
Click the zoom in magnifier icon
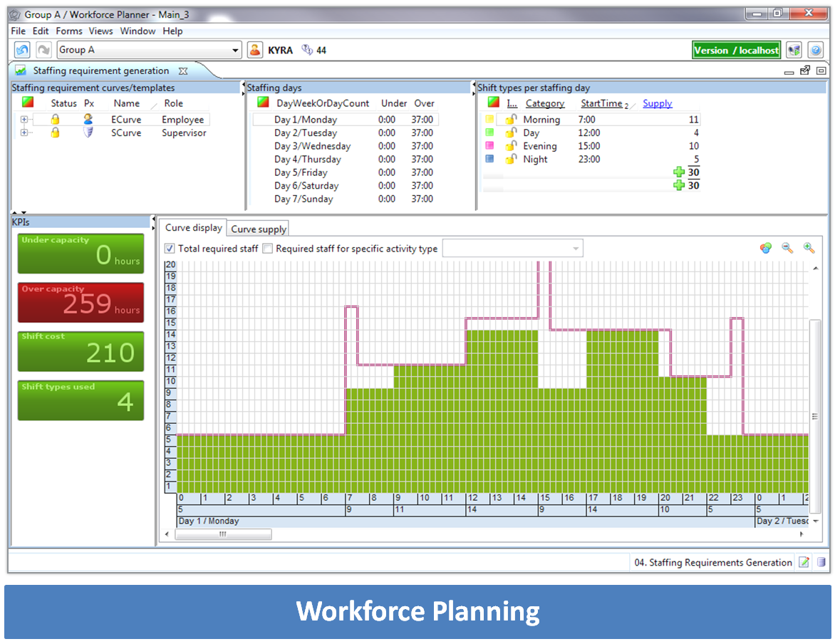pos(809,248)
